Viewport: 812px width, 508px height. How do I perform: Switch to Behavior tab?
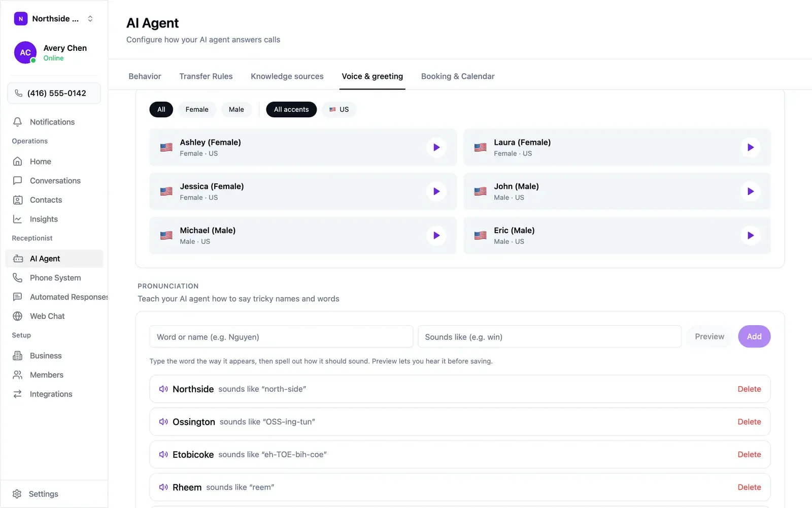[x=145, y=76]
